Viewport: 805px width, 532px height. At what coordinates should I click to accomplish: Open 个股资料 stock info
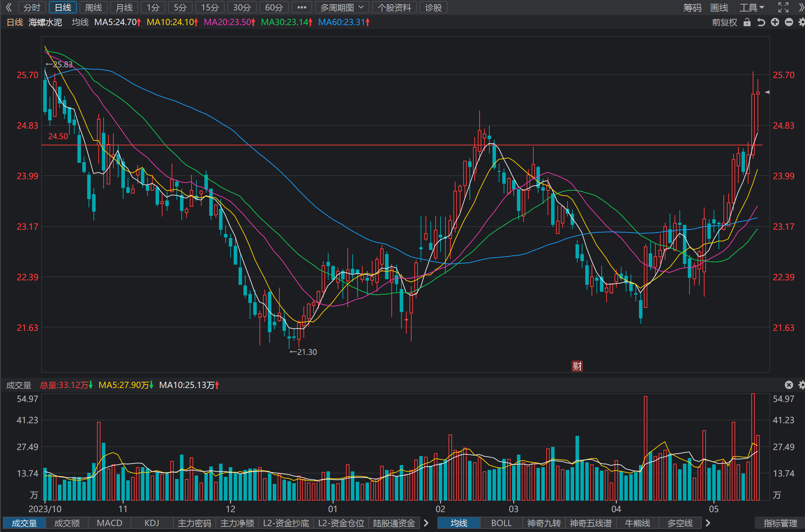coord(394,7)
